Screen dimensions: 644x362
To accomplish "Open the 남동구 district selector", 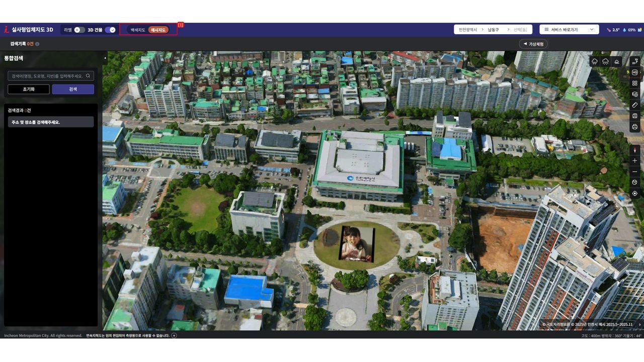I will [493, 30].
